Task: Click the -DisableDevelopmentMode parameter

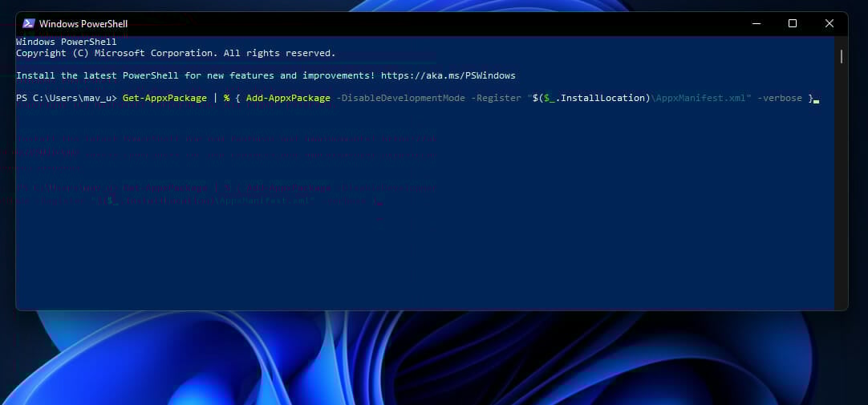Action: [401, 98]
